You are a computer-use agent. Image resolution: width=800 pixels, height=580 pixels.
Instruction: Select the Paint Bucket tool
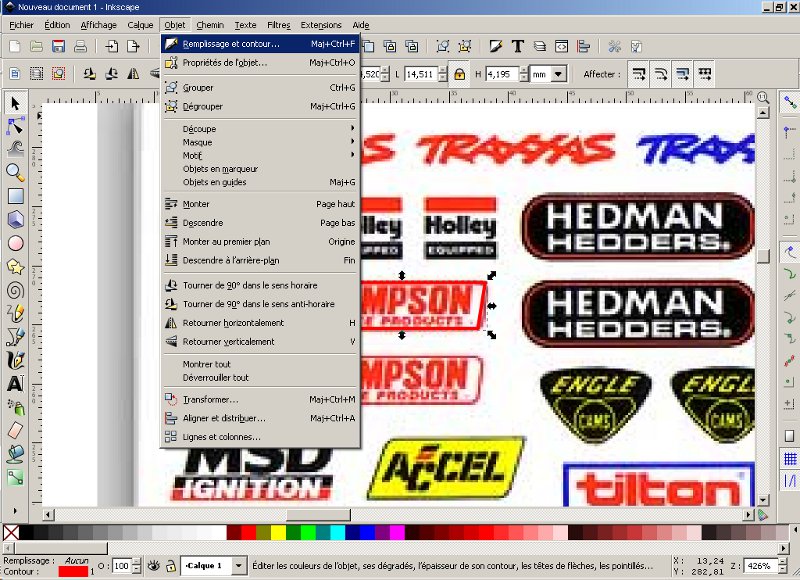tap(15, 453)
